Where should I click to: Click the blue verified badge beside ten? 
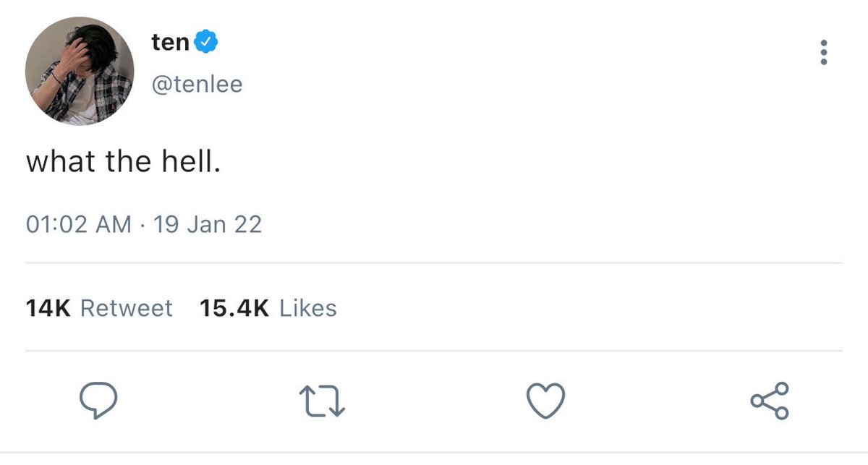(x=207, y=43)
